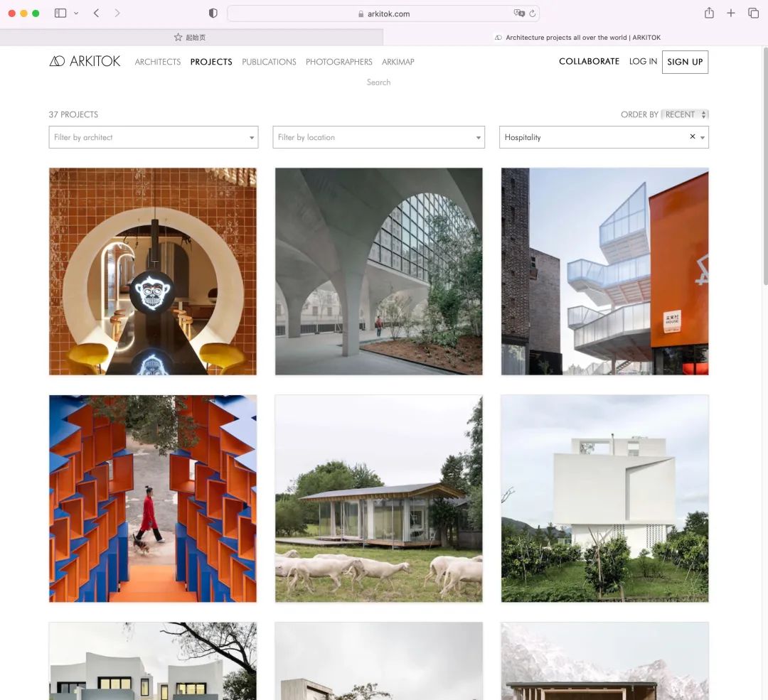Open the Share menu
The width and height of the screenshot is (768, 700).
pyautogui.click(x=709, y=14)
